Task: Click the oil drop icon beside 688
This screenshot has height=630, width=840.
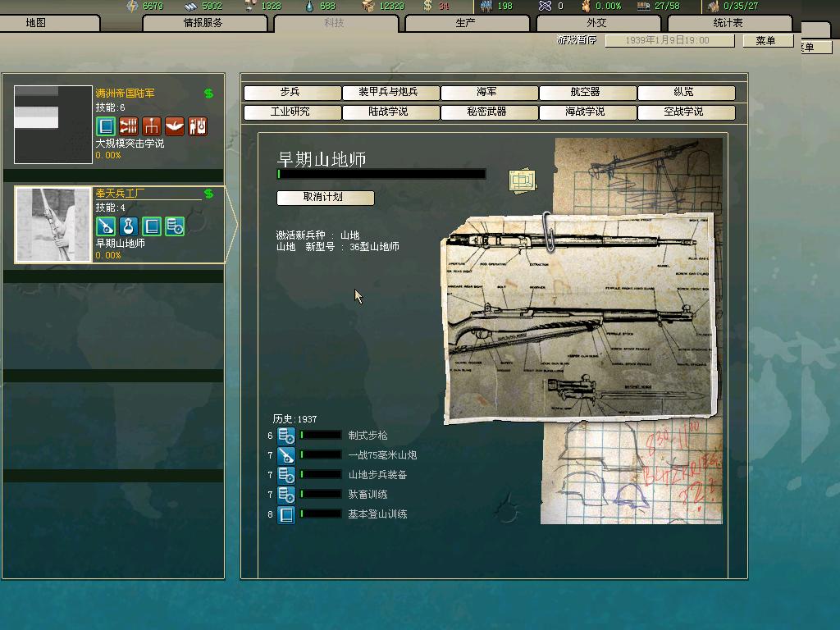Action: 310,6
